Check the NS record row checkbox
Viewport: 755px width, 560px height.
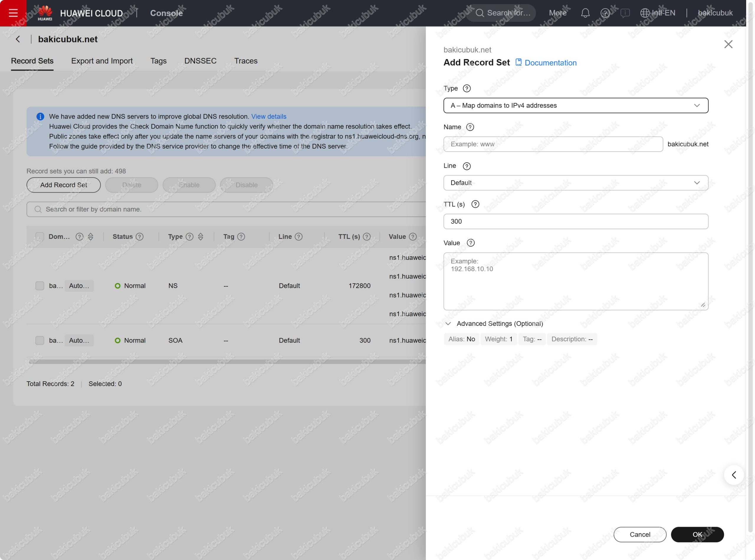[x=40, y=286]
